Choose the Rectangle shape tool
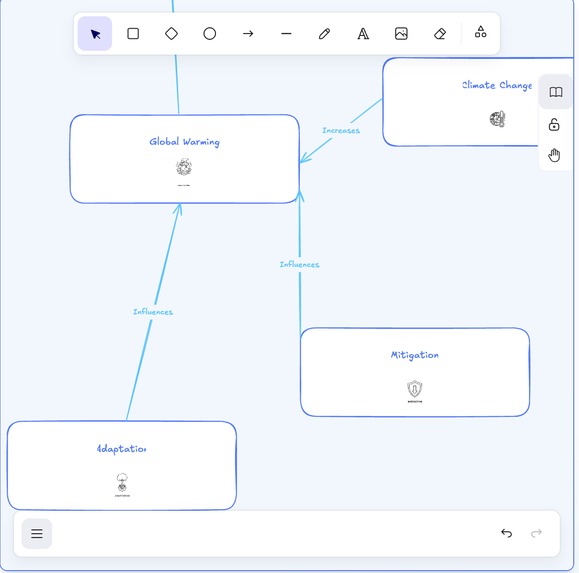The width and height of the screenshot is (579, 573). [133, 34]
